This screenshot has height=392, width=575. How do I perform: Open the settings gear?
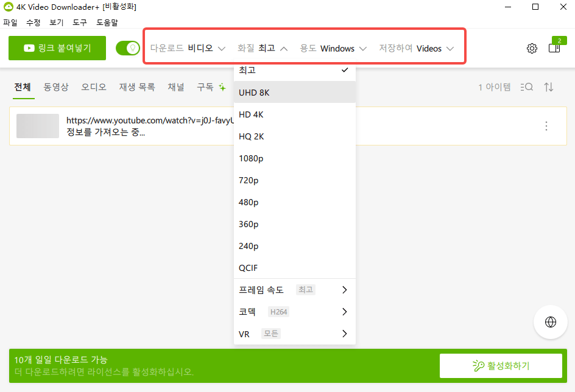click(x=531, y=47)
